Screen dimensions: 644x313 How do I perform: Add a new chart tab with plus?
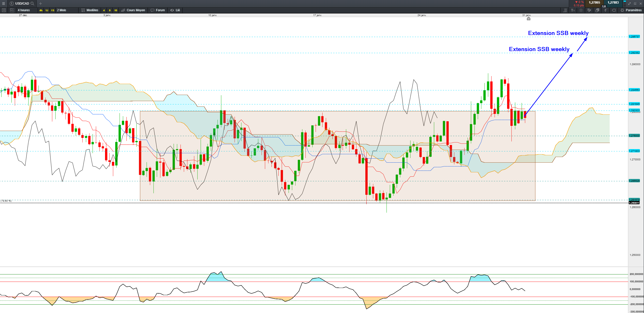click(41, 4)
